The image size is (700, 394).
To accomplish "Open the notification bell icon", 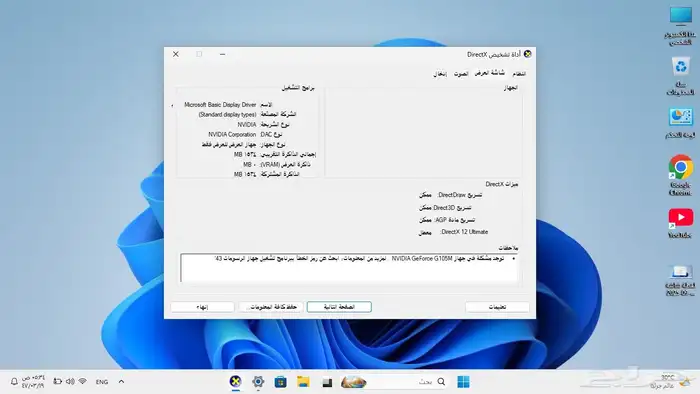I will click(x=14, y=382).
